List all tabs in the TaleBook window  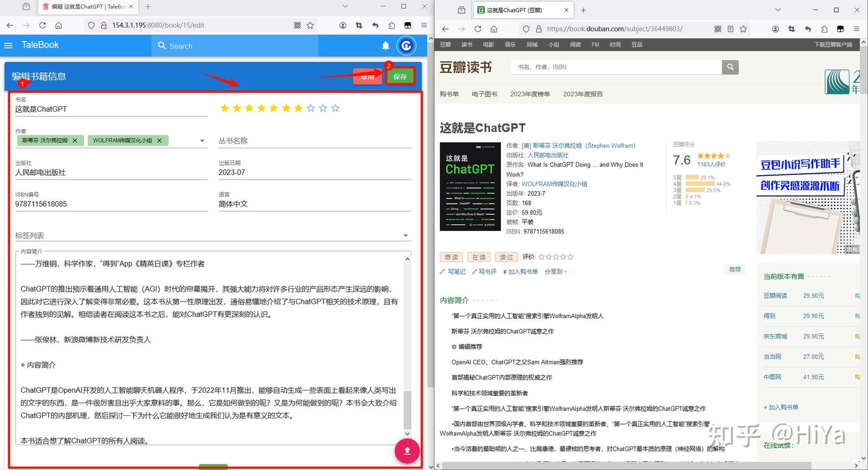tap(345, 7)
